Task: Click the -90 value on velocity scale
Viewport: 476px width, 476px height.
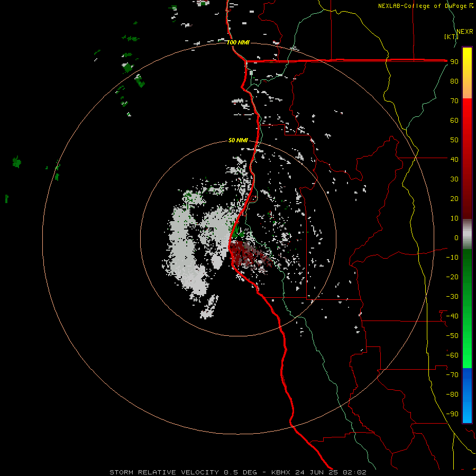Action: point(452,414)
